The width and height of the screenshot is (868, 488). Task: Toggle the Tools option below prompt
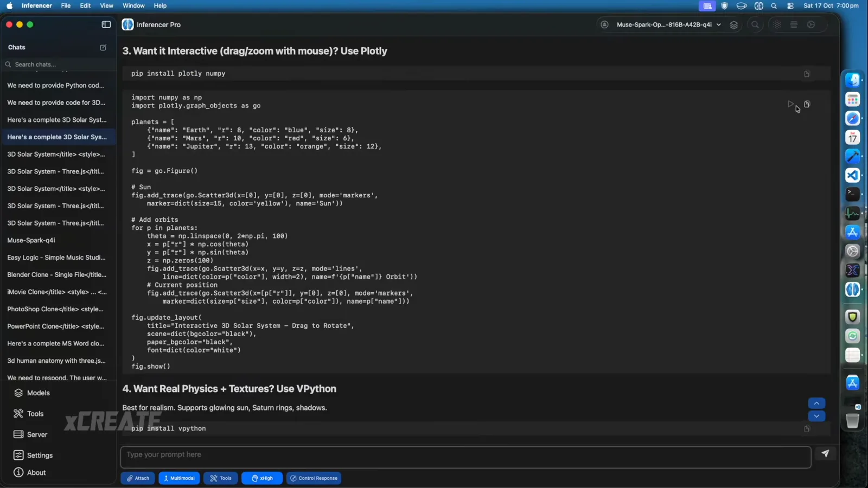220,478
